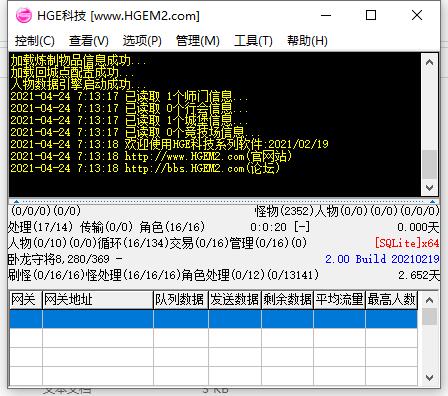Click the gateway table scroll down arrow
The height and width of the screenshot is (396, 448).
pyautogui.click(x=429, y=377)
